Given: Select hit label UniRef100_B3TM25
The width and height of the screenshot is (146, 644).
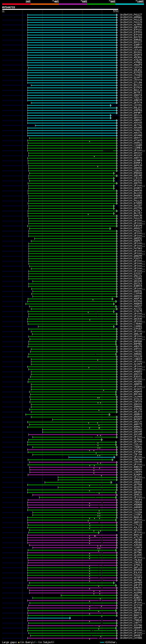Looking at the screenshot, I should click(131, 72).
